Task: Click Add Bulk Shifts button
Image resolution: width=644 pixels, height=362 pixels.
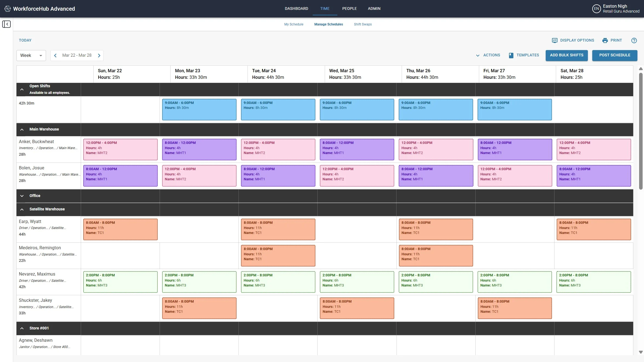Action: click(x=567, y=55)
